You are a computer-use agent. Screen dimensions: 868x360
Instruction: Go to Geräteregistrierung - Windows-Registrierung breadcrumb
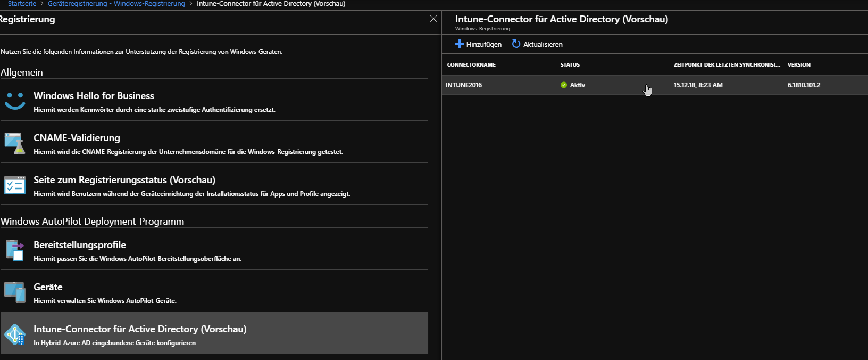click(x=116, y=4)
